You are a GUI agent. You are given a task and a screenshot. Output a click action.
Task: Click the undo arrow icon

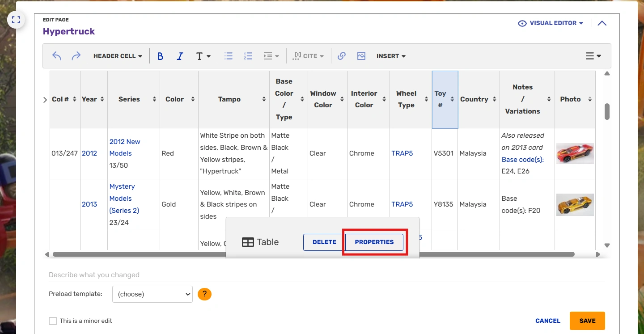57,56
